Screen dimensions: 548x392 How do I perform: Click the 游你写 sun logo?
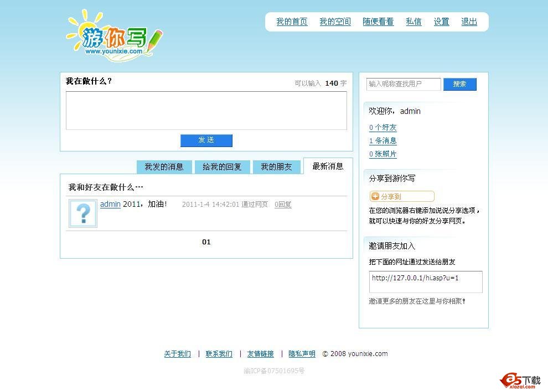click(89, 33)
